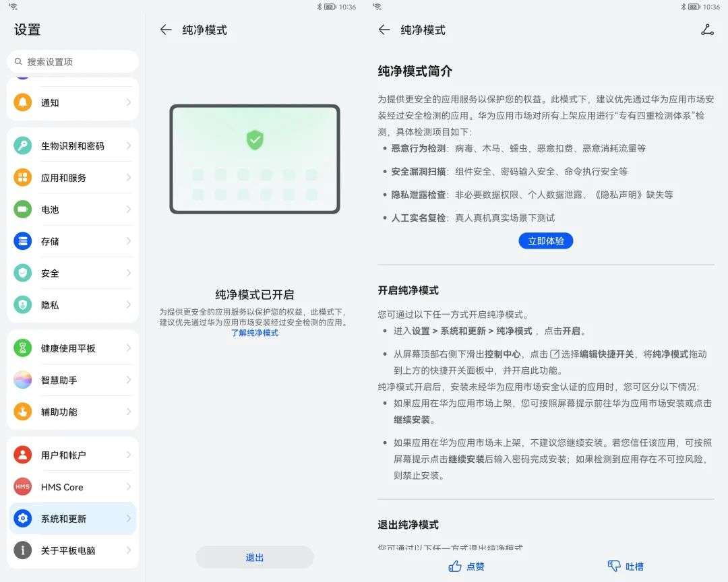This screenshot has width=728, height=582.
Task: Focus the 搜索设置项 search field
Action: click(73, 62)
